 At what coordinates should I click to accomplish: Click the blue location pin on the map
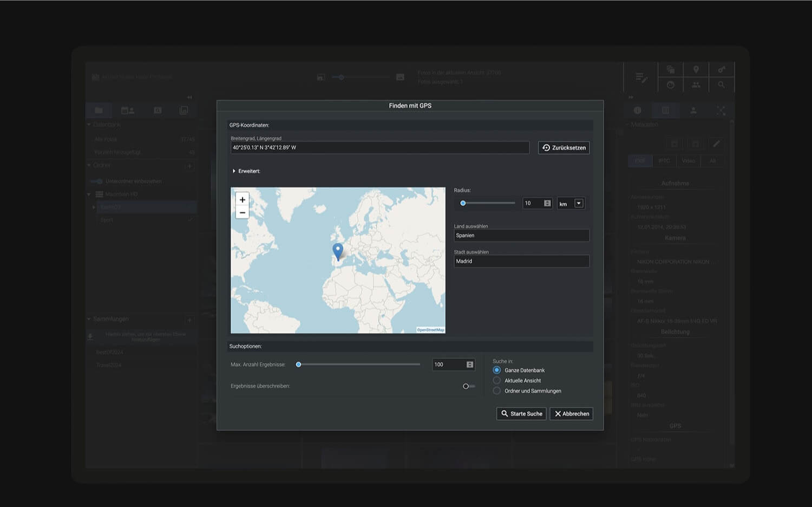point(338,251)
